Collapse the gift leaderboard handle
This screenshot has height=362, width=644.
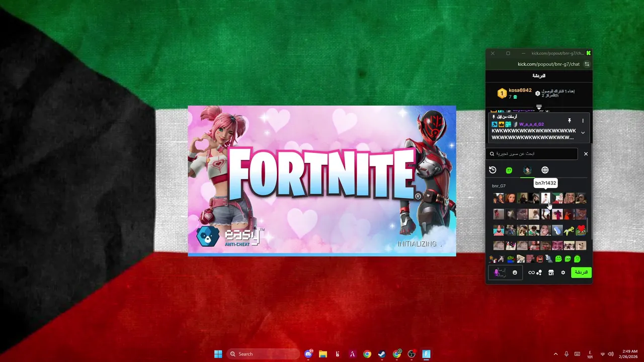click(539, 107)
